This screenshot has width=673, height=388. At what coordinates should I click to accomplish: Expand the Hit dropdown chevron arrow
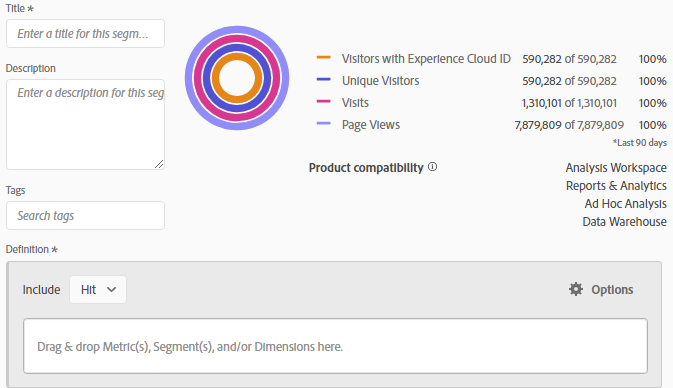(x=112, y=290)
